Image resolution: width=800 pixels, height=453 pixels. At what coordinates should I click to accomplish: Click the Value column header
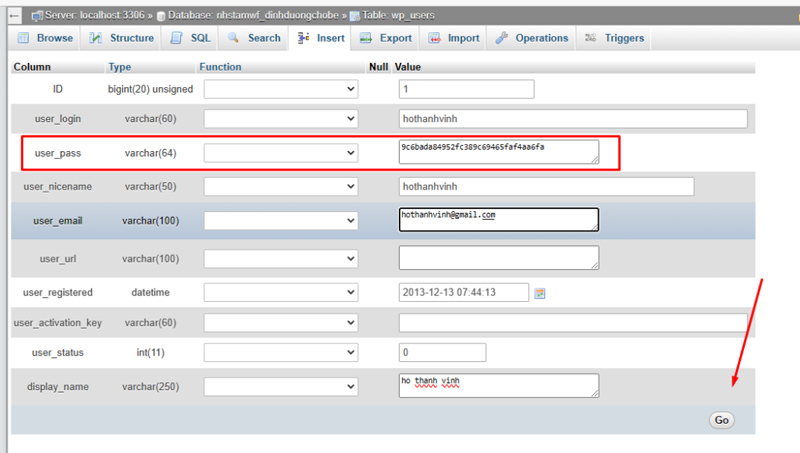(x=408, y=67)
